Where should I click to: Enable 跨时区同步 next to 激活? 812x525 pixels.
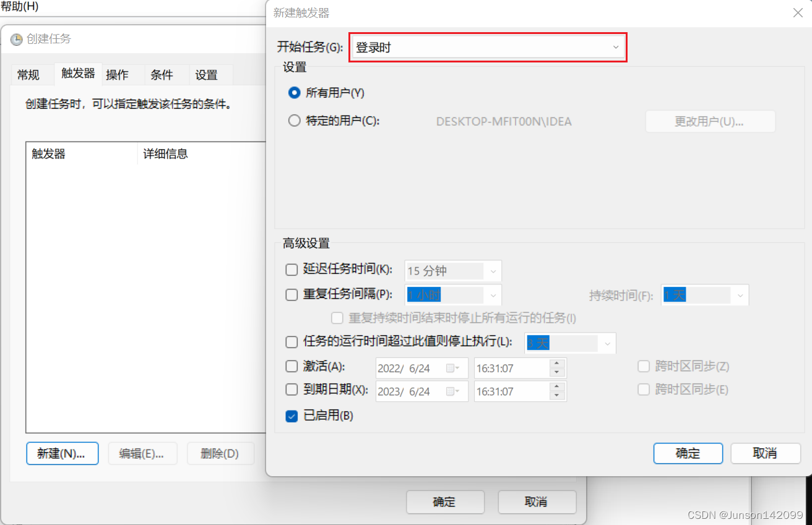644,366
